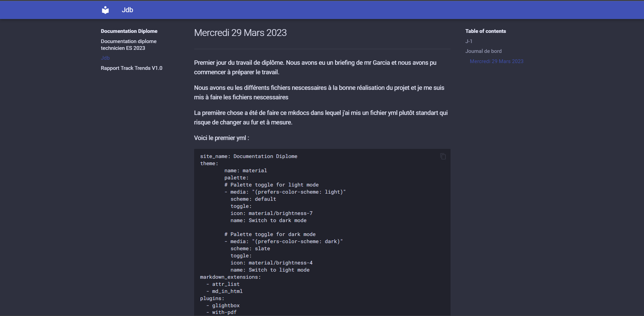
Task: Select "Jdb" in the left navigation
Action: click(105, 58)
